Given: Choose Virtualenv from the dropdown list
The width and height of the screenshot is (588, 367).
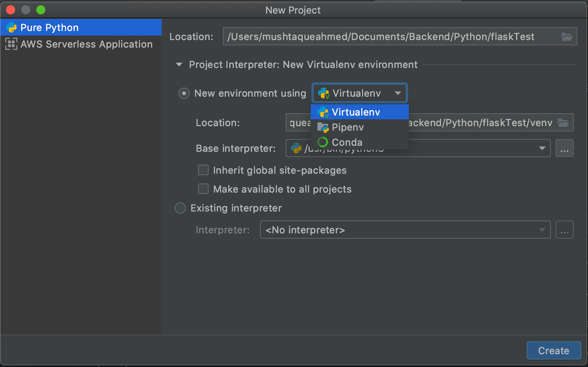Looking at the screenshot, I should click(x=359, y=112).
